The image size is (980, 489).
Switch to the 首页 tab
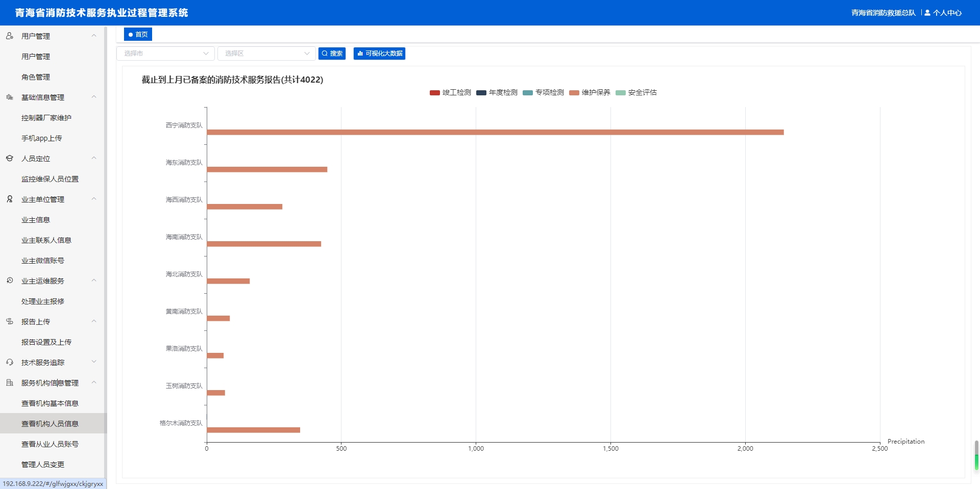point(138,34)
